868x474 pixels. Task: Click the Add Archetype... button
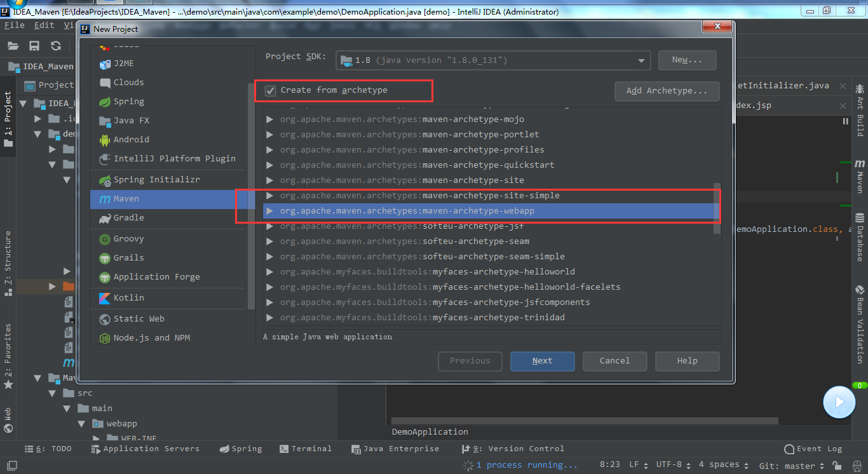click(x=667, y=91)
